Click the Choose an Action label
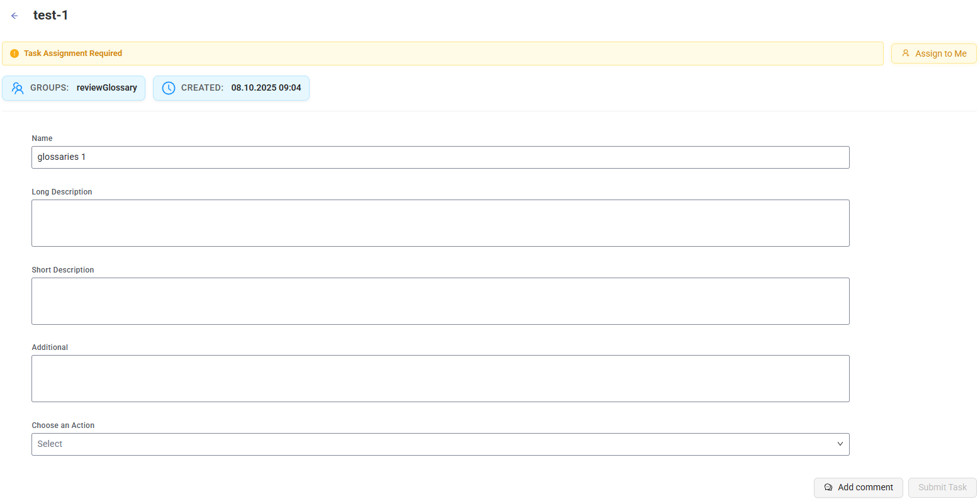 pos(63,425)
